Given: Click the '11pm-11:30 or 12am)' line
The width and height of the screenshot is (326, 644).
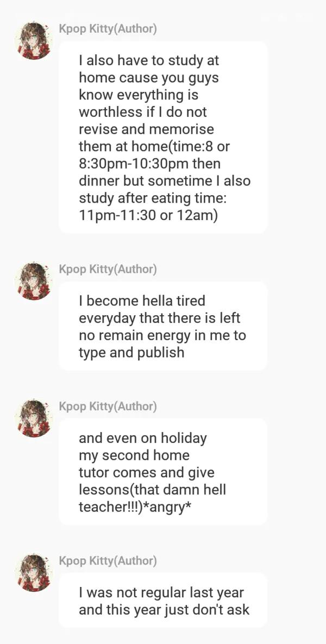Looking at the screenshot, I should tap(148, 215).
